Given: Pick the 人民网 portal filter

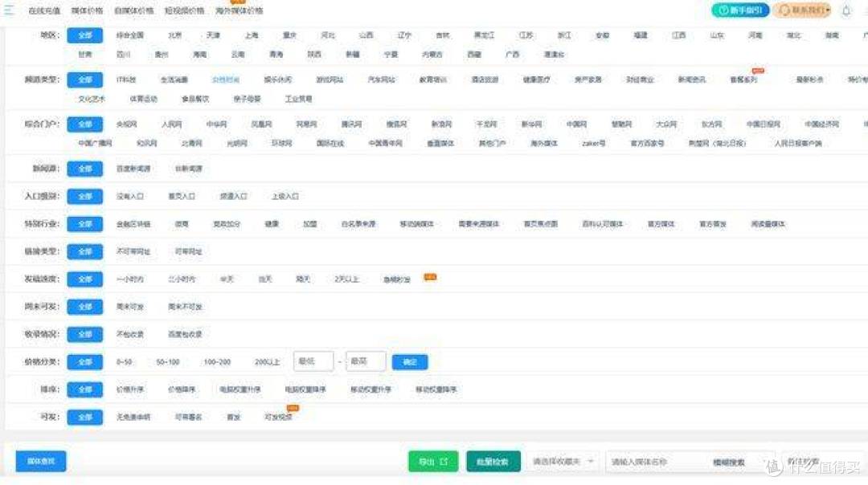Looking at the screenshot, I should point(172,124).
